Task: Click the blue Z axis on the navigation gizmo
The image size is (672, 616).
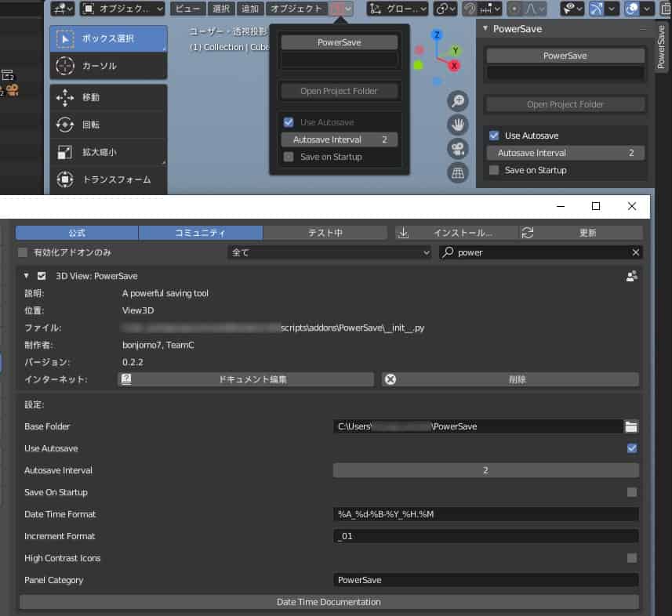Action: pos(437,34)
